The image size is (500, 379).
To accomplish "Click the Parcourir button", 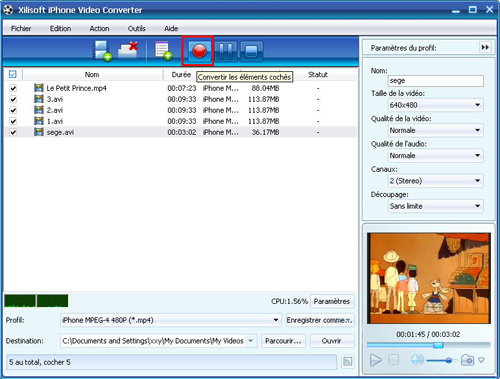I will coord(283,341).
